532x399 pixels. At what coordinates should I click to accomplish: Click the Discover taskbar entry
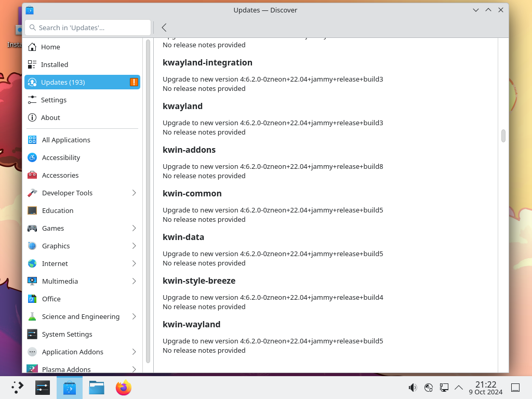click(x=70, y=388)
